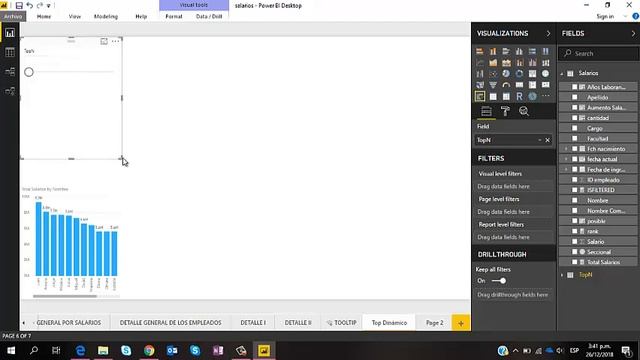Select the stacked bar chart visualization
The width and height of the screenshot is (640, 360).
point(480,51)
